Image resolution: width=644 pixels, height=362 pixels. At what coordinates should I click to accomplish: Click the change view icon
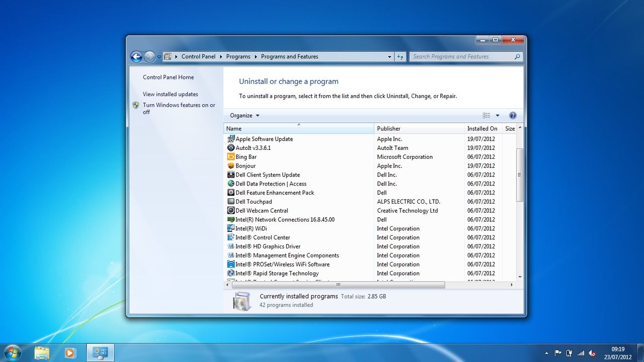(487, 116)
